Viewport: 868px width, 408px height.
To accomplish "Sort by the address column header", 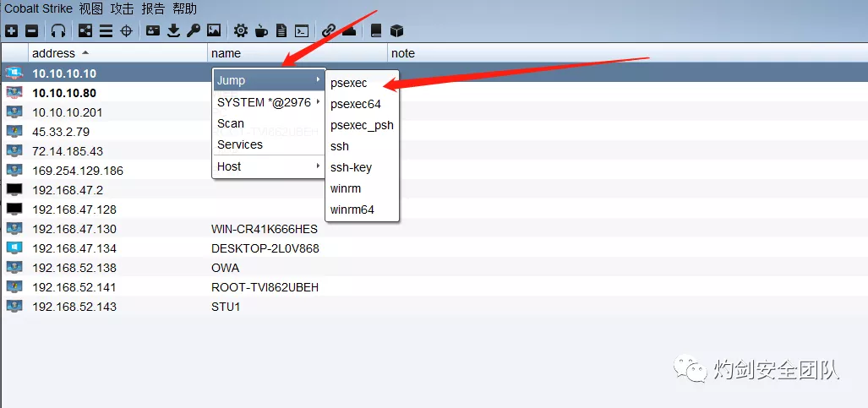I will (x=117, y=53).
